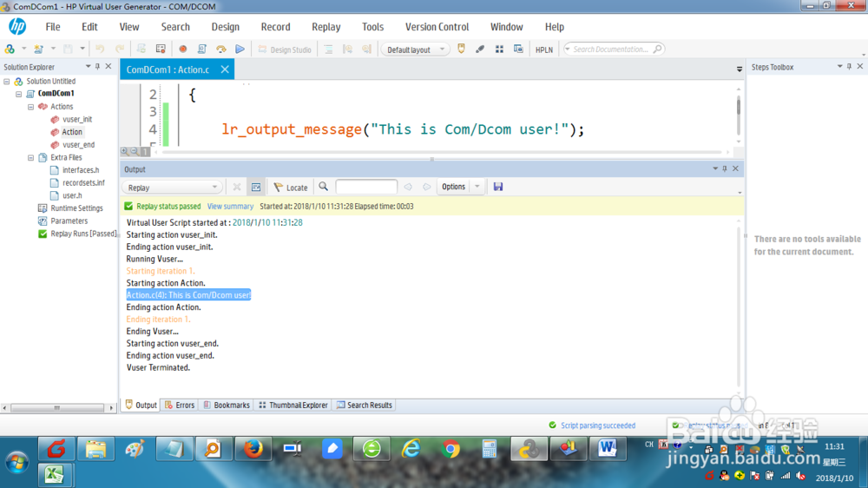Open the Tools menu

click(372, 27)
